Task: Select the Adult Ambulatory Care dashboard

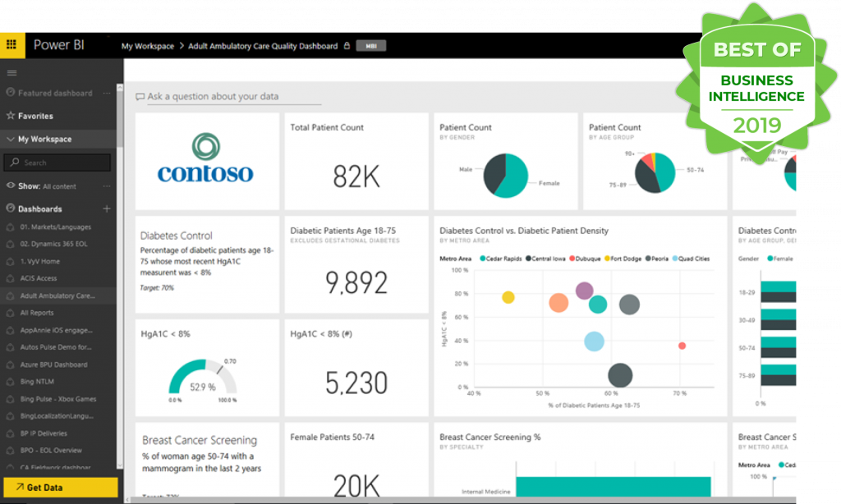Action: pos(58,296)
